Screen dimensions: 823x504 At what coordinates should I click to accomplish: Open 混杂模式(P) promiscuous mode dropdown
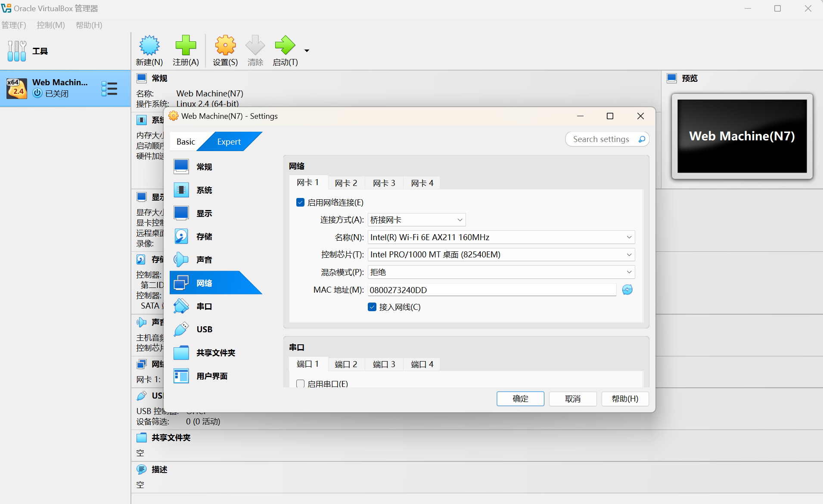pos(501,272)
